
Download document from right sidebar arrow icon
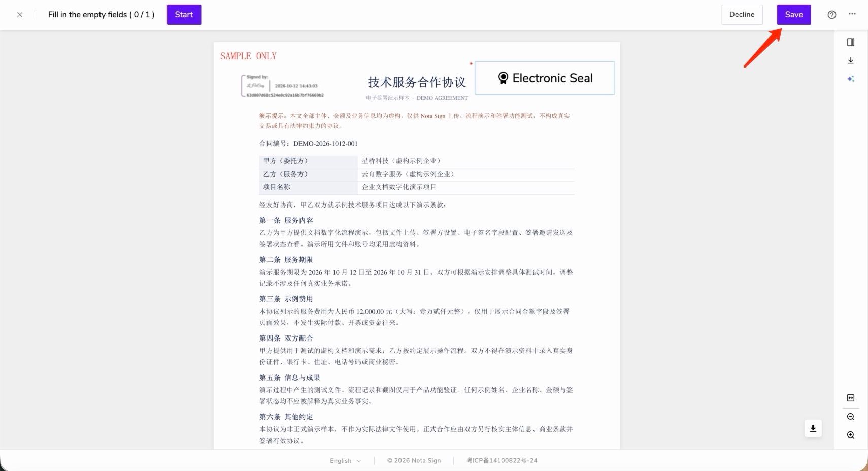[851, 61]
